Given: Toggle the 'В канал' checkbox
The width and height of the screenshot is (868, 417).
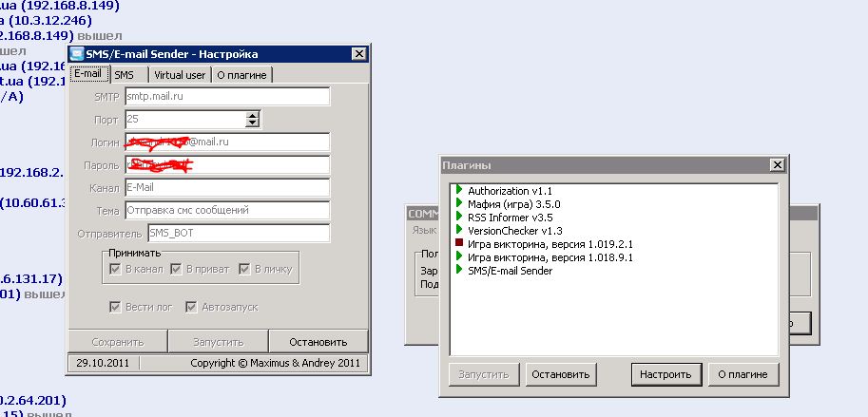Looking at the screenshot, I should [x=116, y=270].
